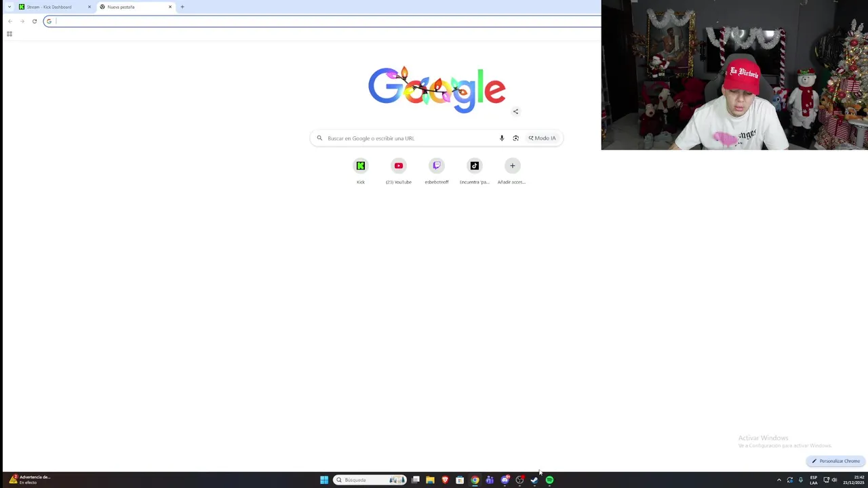Open the Twitch esbebeteoff shortcut

pos(437,171)
